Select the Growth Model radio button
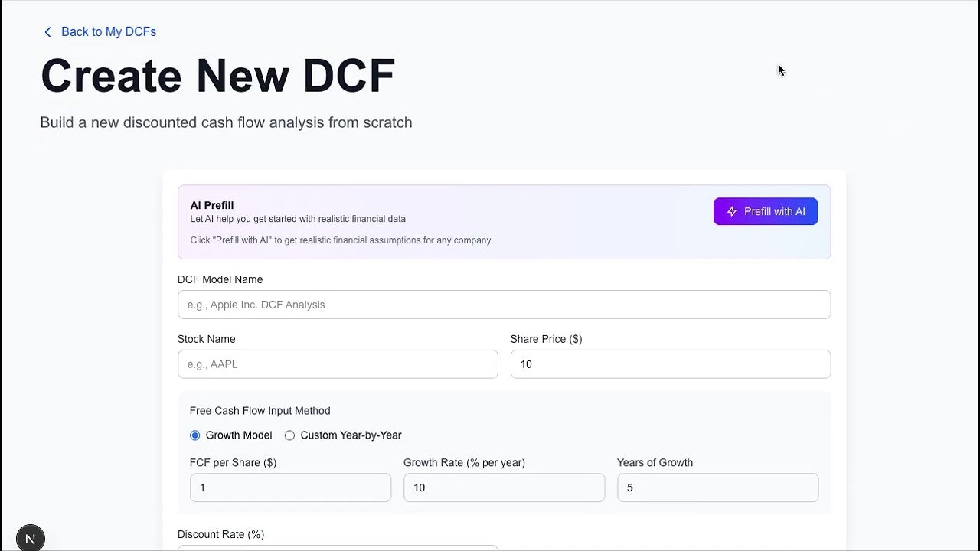 click(x=194, y=435)
